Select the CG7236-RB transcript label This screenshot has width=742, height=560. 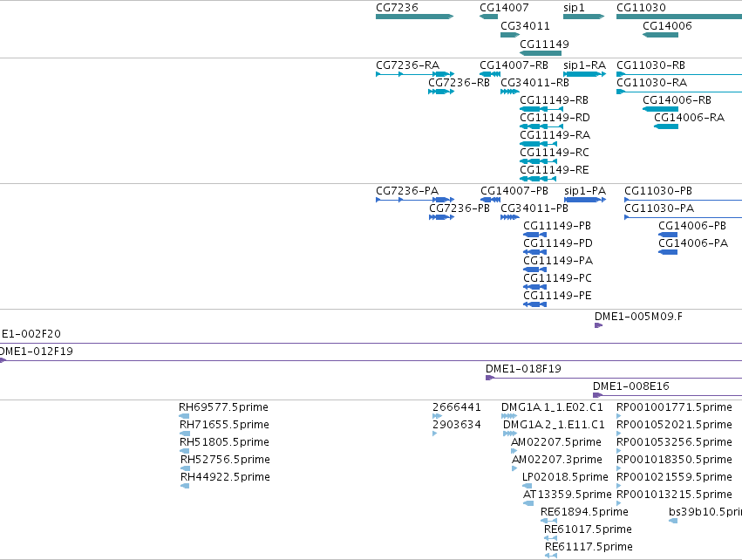[459, 82]
